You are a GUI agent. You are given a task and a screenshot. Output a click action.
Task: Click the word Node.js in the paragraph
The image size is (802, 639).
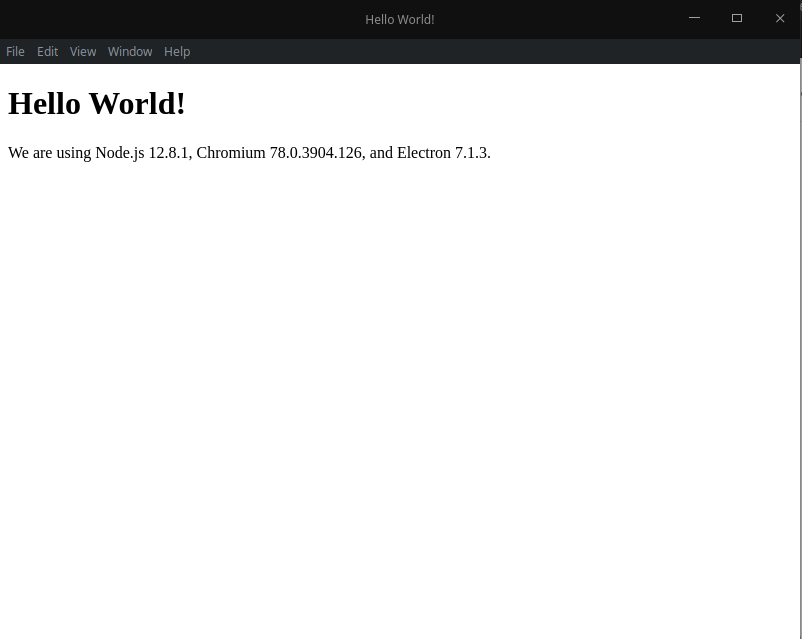click(x=120, y=153)
